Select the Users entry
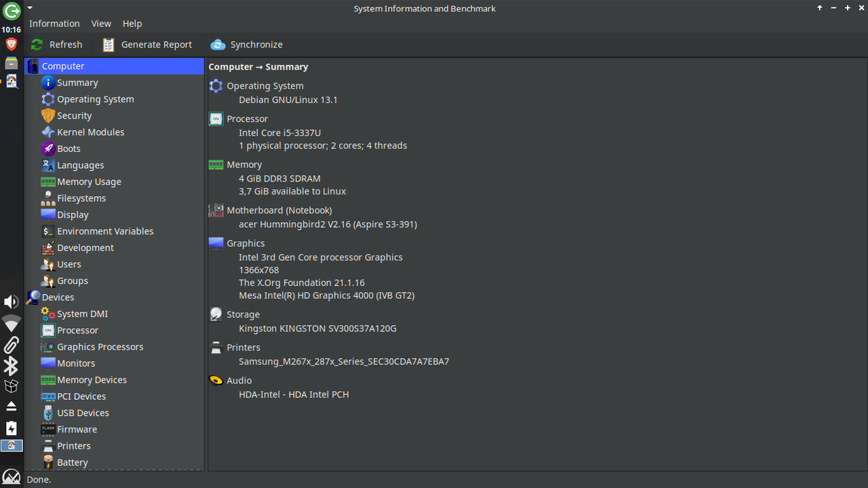This screenshot has width=868, height=488. pos(68,264)
